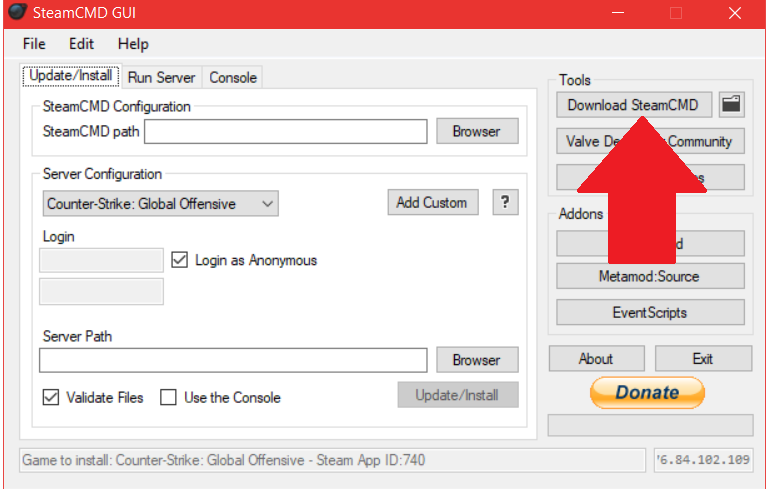The image size is (767, 490).
Task: Open the File menu
Action: tap(34, 44)
